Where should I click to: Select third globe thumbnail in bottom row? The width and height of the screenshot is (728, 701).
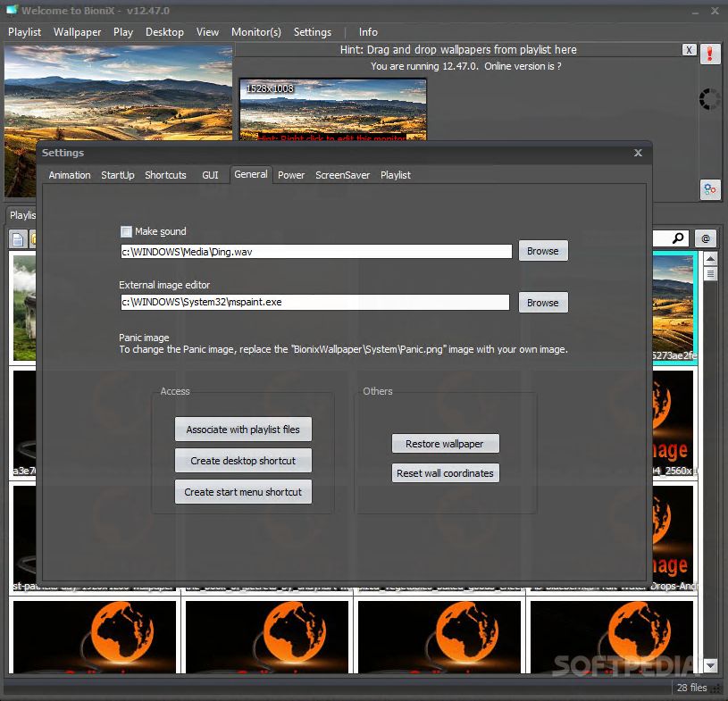(x=439, y=637)
